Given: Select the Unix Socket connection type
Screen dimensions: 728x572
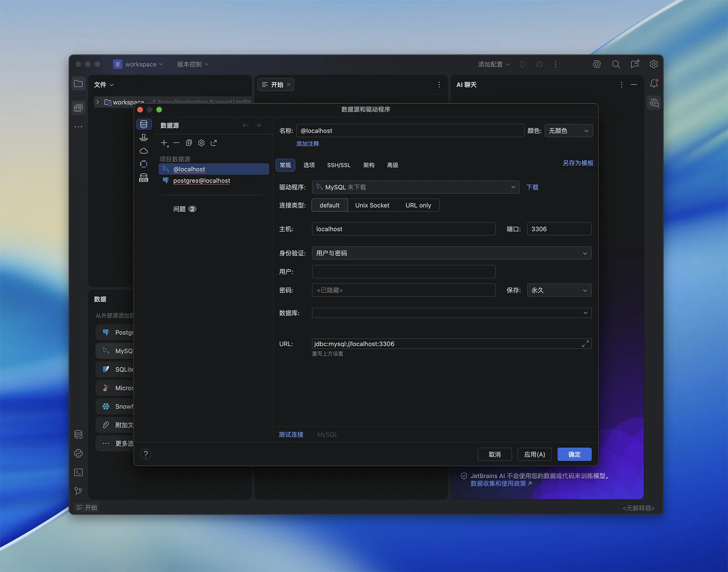Looking at the screenshot, I should [372, 206].
